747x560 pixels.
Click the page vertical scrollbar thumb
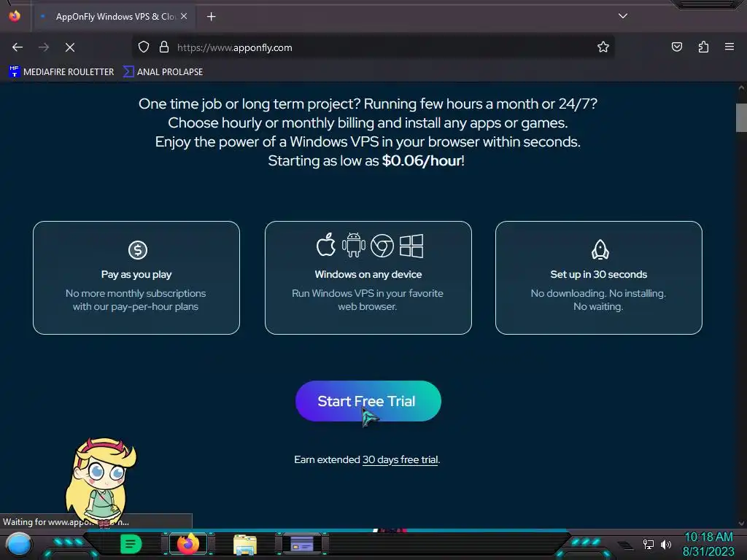pyautogui.click(x=741, y=117)
